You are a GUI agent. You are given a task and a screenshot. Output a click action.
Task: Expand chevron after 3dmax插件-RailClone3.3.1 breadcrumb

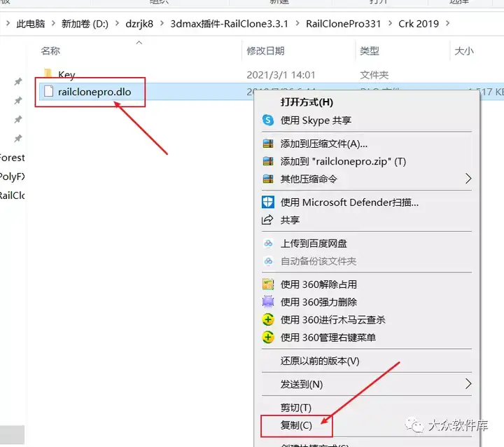[x=297, y=24]
